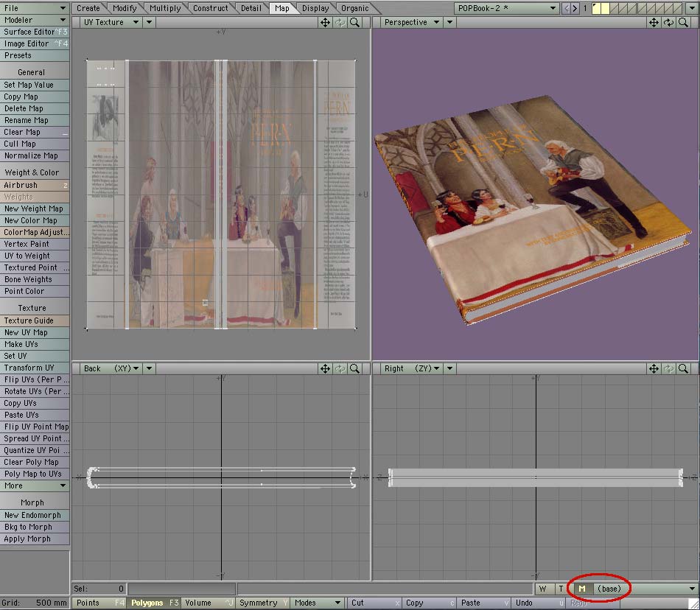This screenshot has width=700, height=610.
Task: Switch to the Create tab
Action: tap(88, 8)
